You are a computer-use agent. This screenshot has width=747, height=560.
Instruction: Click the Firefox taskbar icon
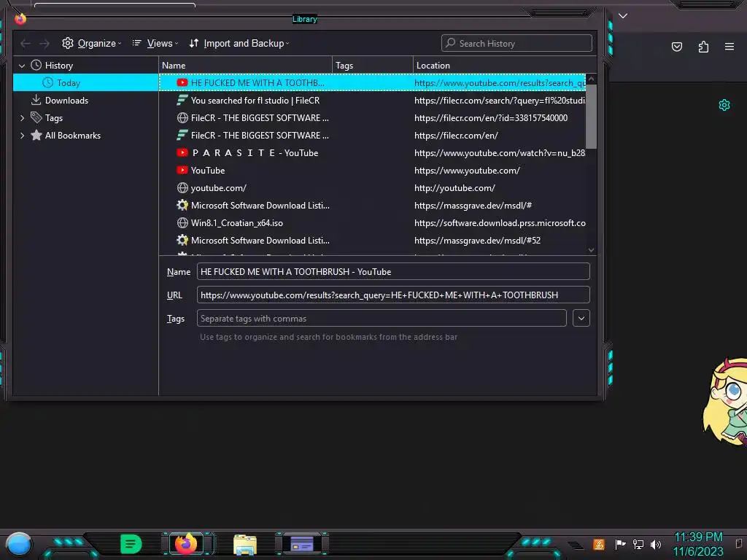click(x=186, y=544)
